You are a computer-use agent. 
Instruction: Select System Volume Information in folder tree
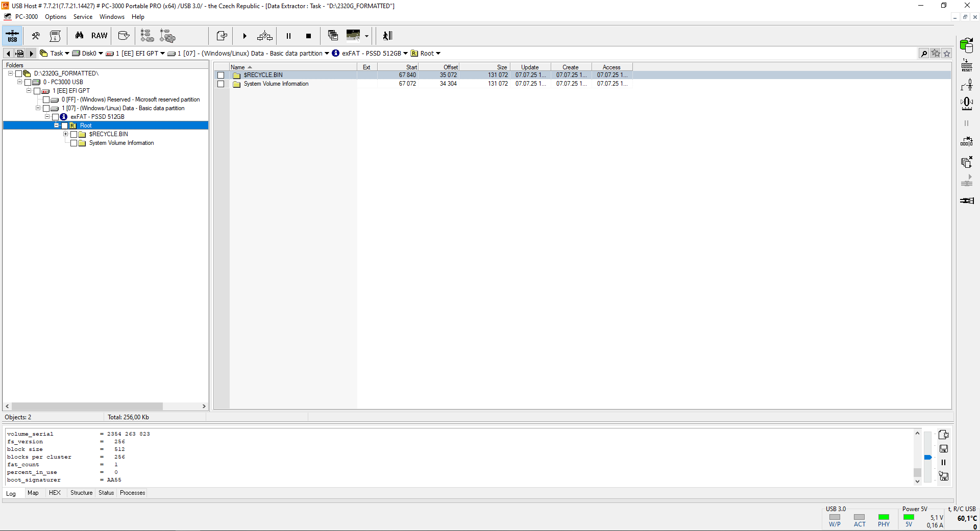[121, 143]
